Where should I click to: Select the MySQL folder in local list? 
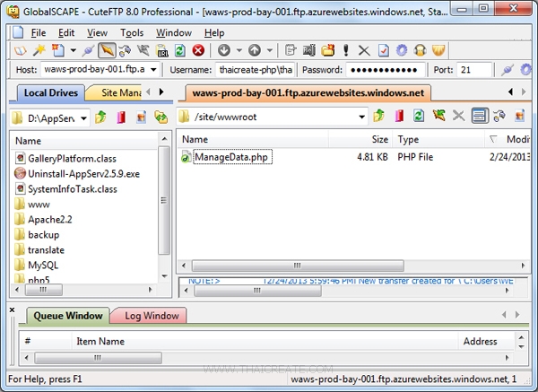coord(43,265)
